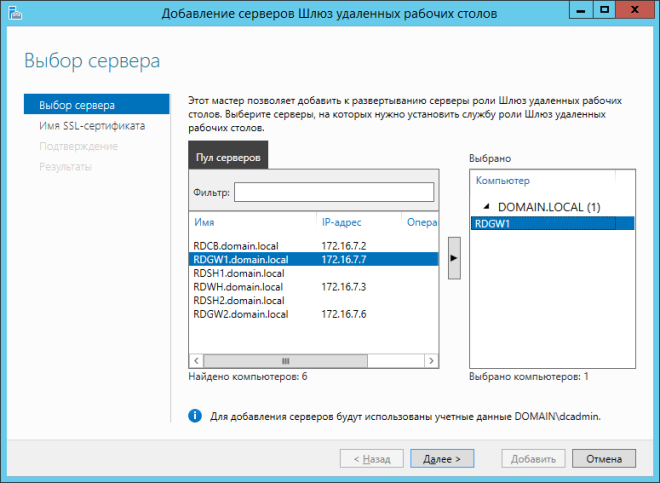Click the add-server arrow button
This screenshot has width=660, height=483.
tap(455, 257)
